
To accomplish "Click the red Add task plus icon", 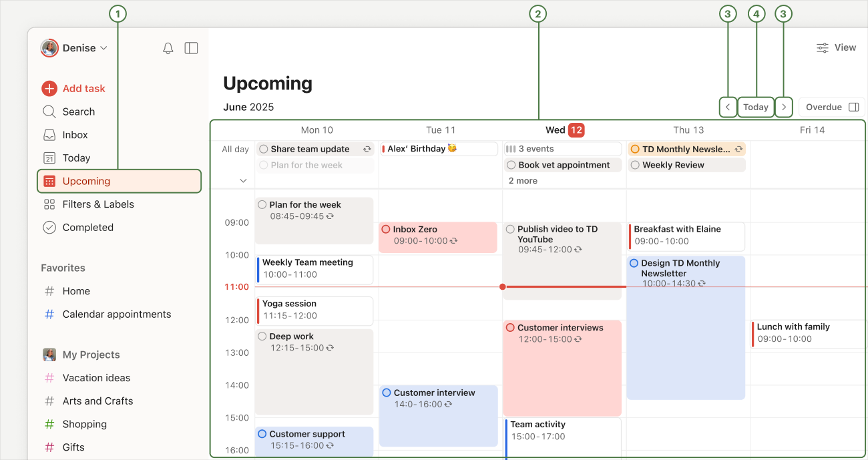I will point(49,89).
